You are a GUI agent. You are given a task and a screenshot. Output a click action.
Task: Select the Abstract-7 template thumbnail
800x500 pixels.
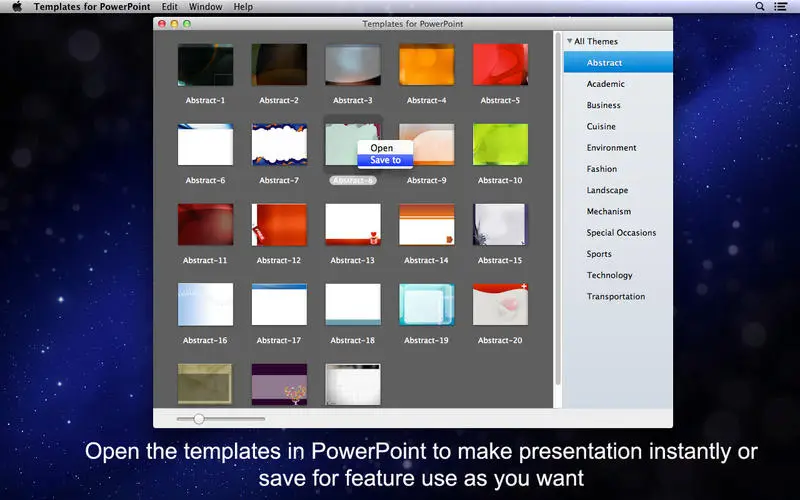click(x=279, y=144)
